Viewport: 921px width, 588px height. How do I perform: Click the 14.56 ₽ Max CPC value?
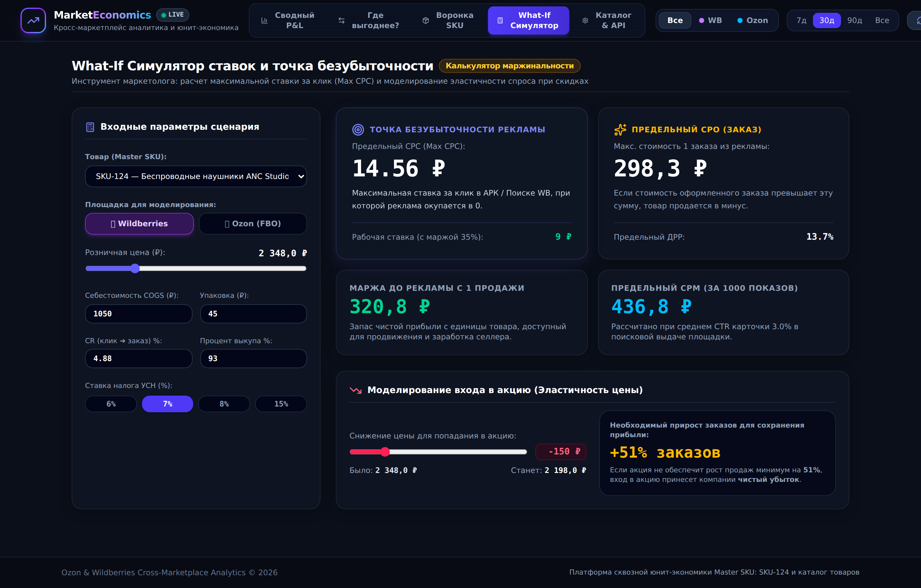click(398, 169)
